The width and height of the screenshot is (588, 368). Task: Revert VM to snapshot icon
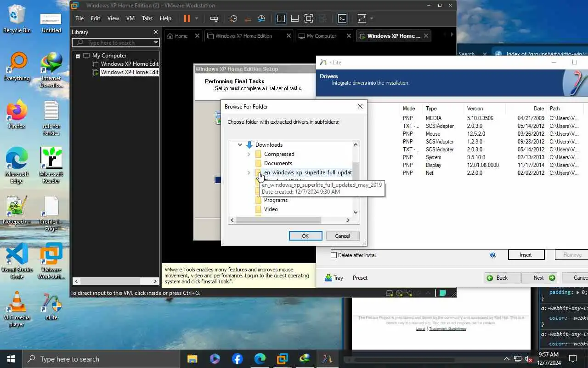[248, 18]
